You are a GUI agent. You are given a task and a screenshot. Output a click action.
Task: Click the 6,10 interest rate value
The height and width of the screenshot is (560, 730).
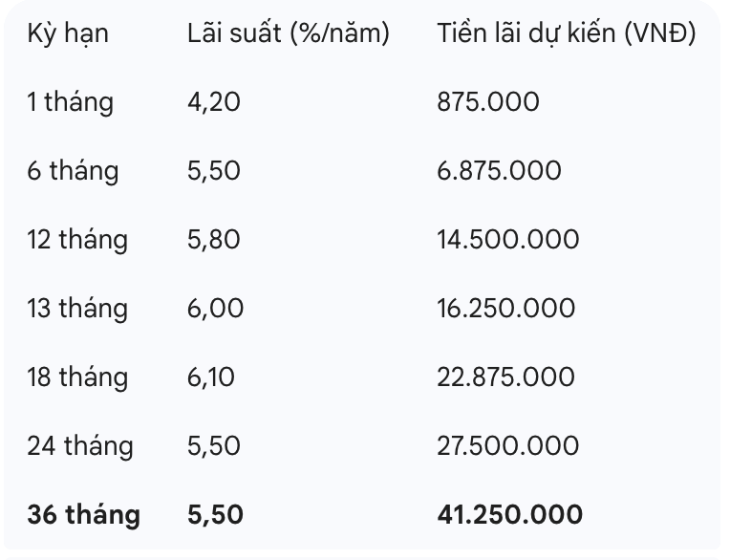[211, 377]
